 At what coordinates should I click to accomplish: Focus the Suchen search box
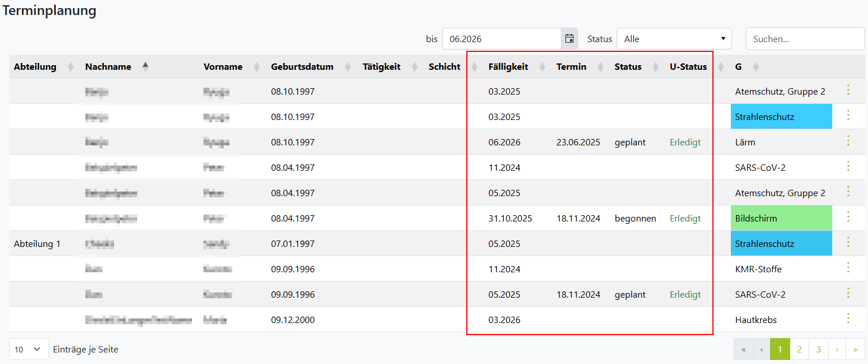tap(805, 39)
